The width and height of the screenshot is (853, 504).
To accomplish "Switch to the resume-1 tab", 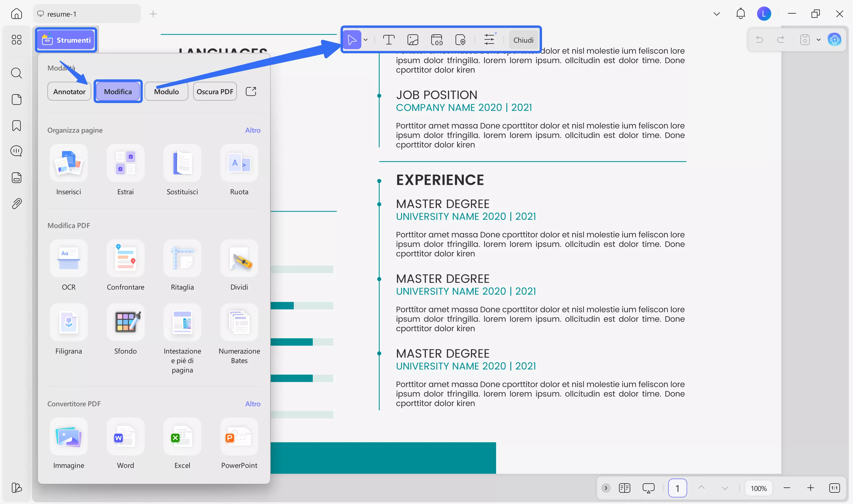I will [x=86, y=14].
